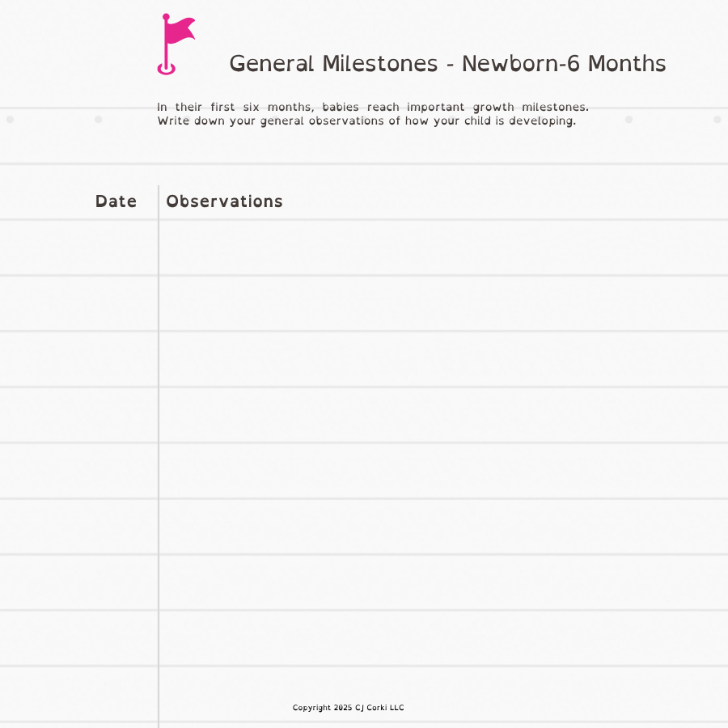Click the Date column header
Image resolution: width=728 pixels, height=728 pixels.
pyautogui.click(x=116, y=201)
